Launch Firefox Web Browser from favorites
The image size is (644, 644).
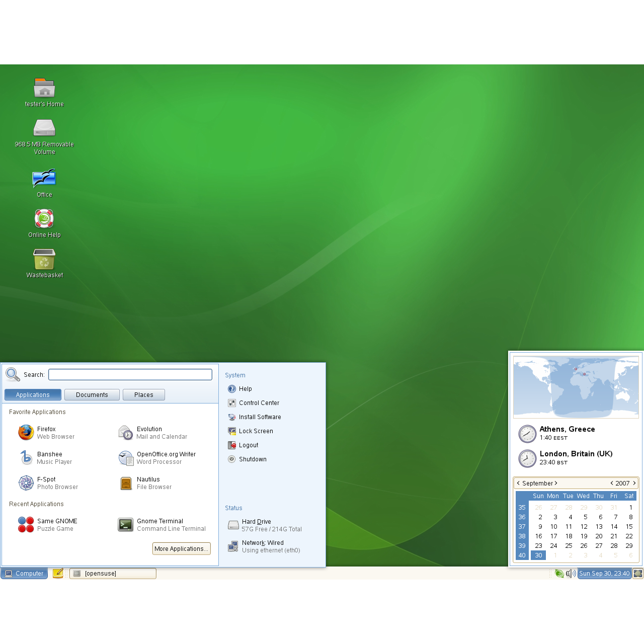[x=46, y=433]
